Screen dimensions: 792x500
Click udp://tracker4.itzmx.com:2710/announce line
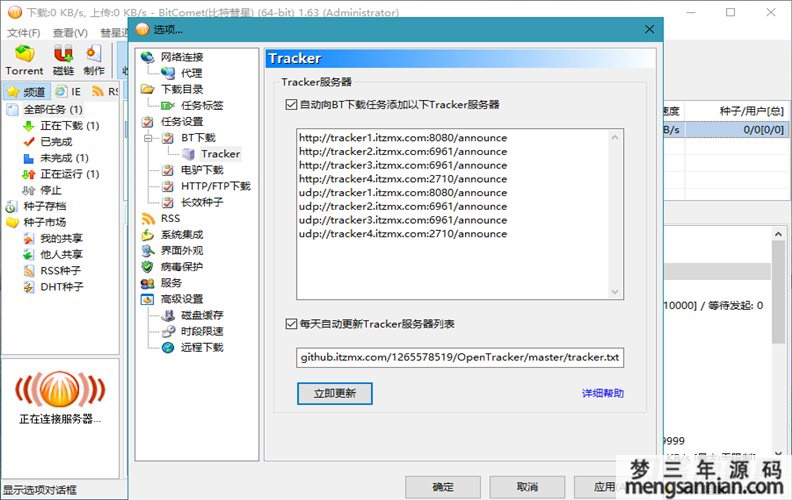point(403,234)
